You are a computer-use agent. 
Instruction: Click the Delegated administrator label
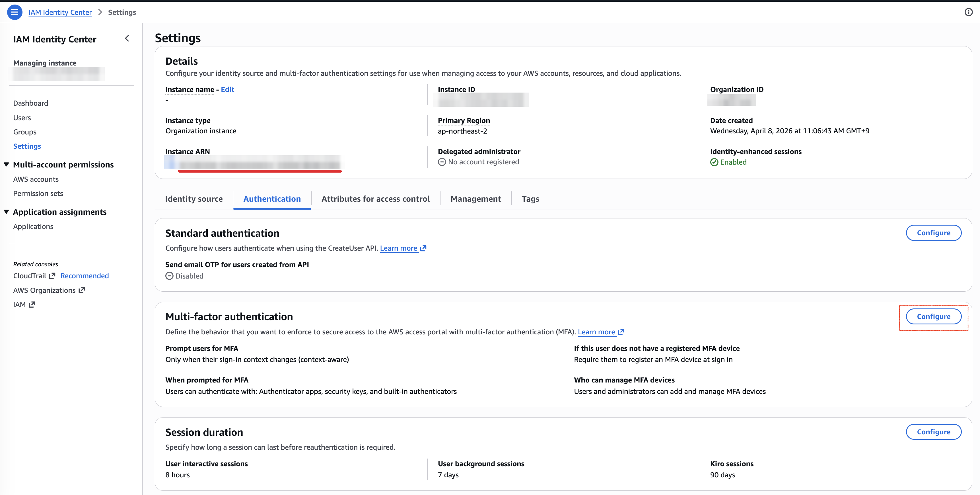tap(479, 152)
